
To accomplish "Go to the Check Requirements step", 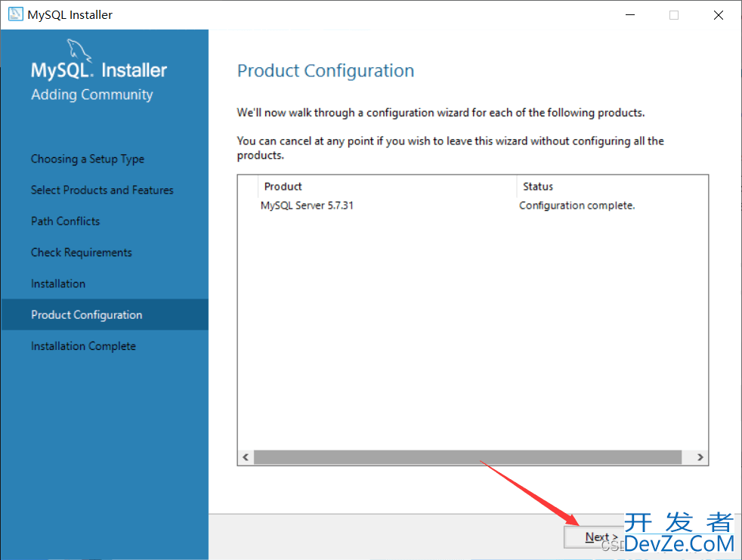I will click(x=82, y=252).
